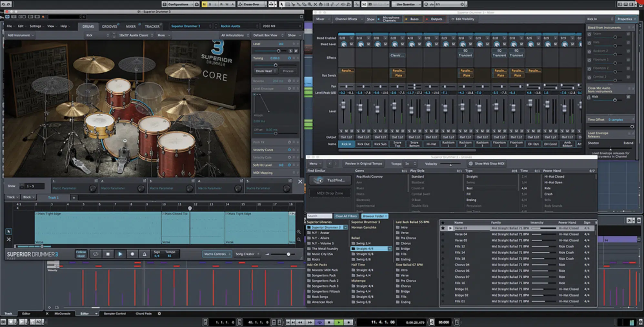Toggle Follow Host button
The width and height of the screenshot is (644, 327).
[81, 254]
